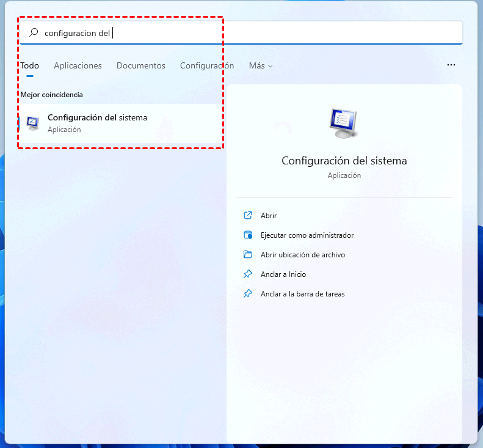483x448 pixels.
Task: Choose Ejecutar como administrador
Action: pos(307,235)
